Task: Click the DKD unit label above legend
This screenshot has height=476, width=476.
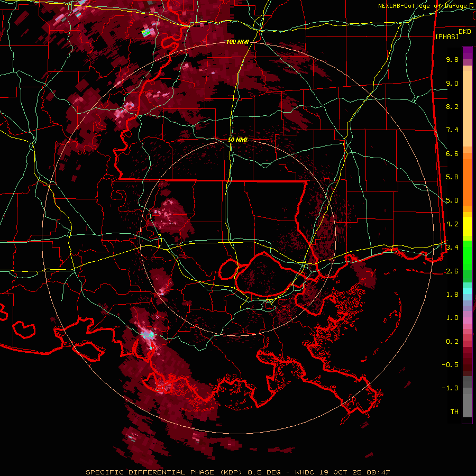Action: click(x=465, y=32)
